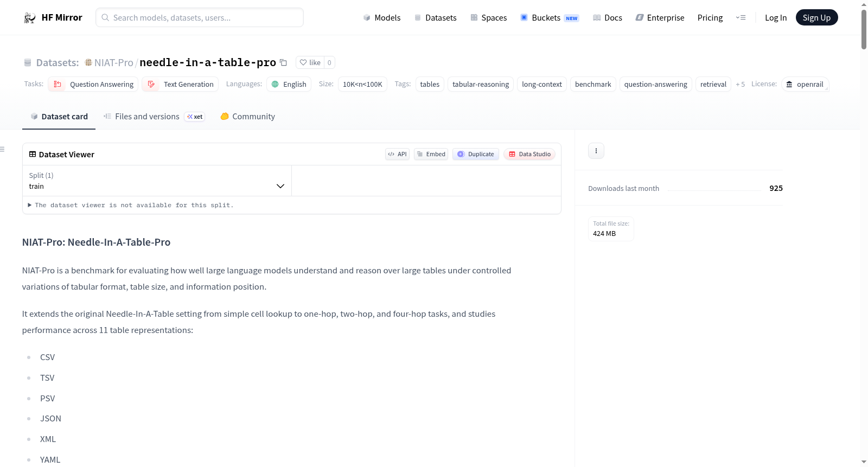868x467 pixels.
Task: Click the question-answering tag
Action: coord(655,84)
